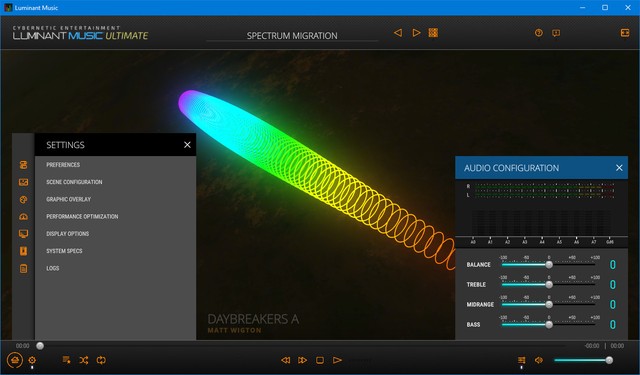Screen dimensions: 640x375
Task: Click the Spectrum Migration scene title
Action: coord(292,36)
